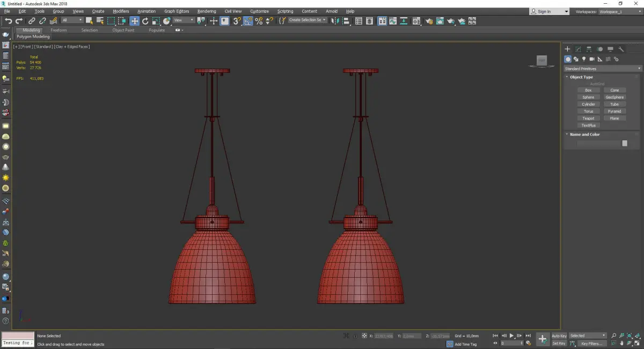Click the Render Production teapot icon
644x349 pixels.
point(451,21)
